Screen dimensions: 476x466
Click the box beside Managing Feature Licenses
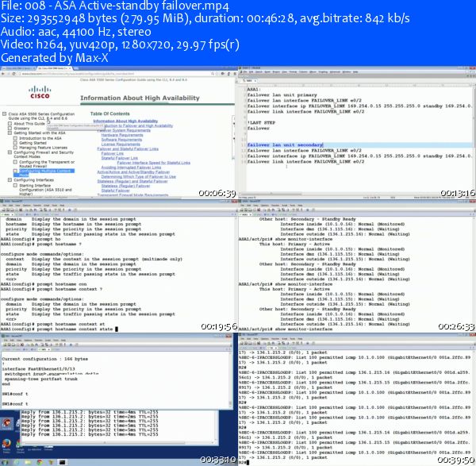[15, 148]
